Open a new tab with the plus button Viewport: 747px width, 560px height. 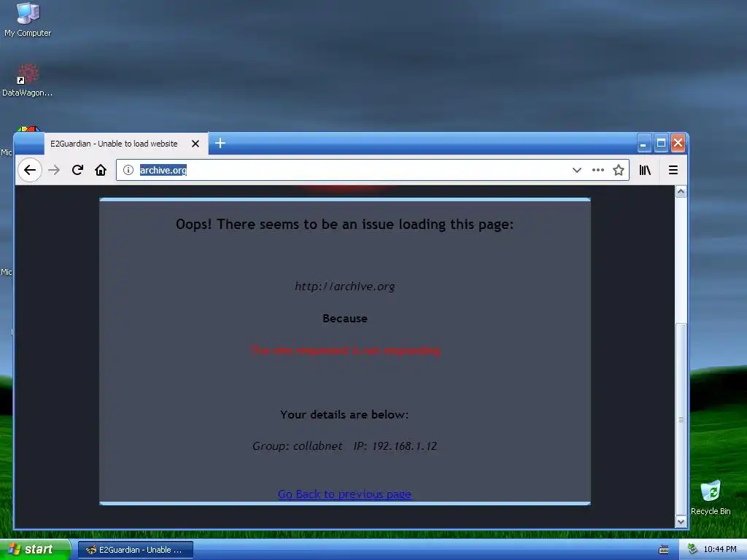click(220, 144)
